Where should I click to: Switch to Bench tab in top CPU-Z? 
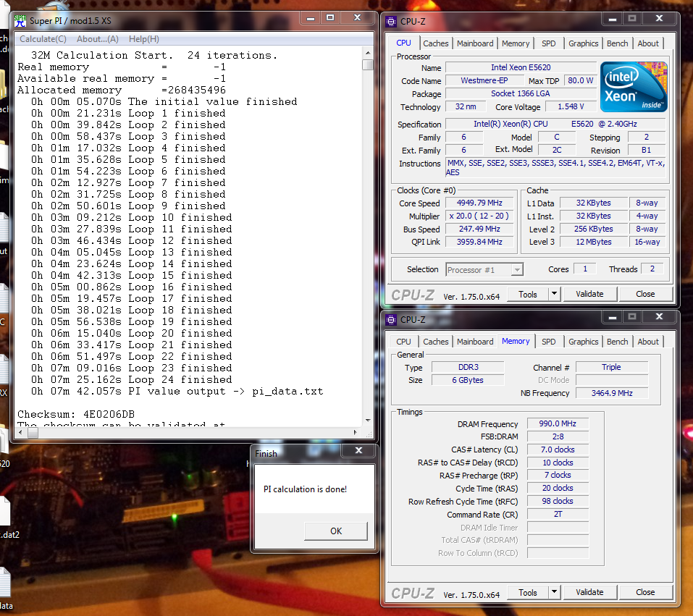coord(617,43)
